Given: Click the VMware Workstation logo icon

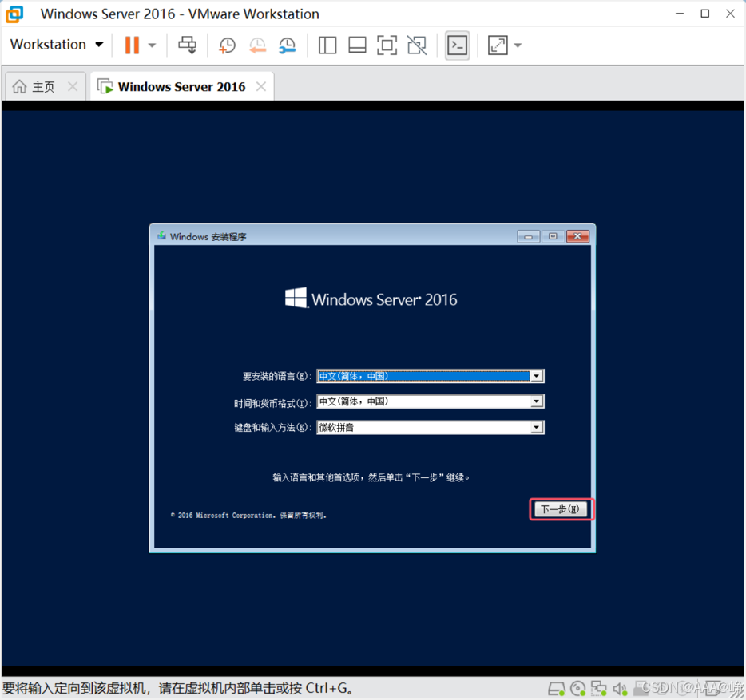Looking at the screenshot, I should click(x=14, y=14).
